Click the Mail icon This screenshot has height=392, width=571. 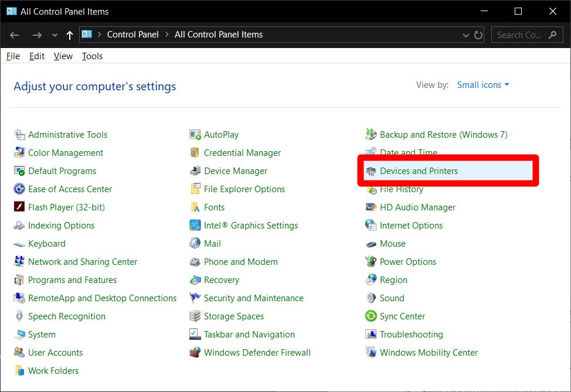tap(195, 244)
